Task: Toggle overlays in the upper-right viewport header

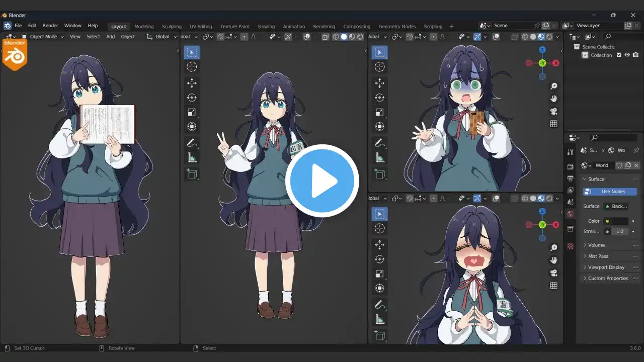Action: 496,37
